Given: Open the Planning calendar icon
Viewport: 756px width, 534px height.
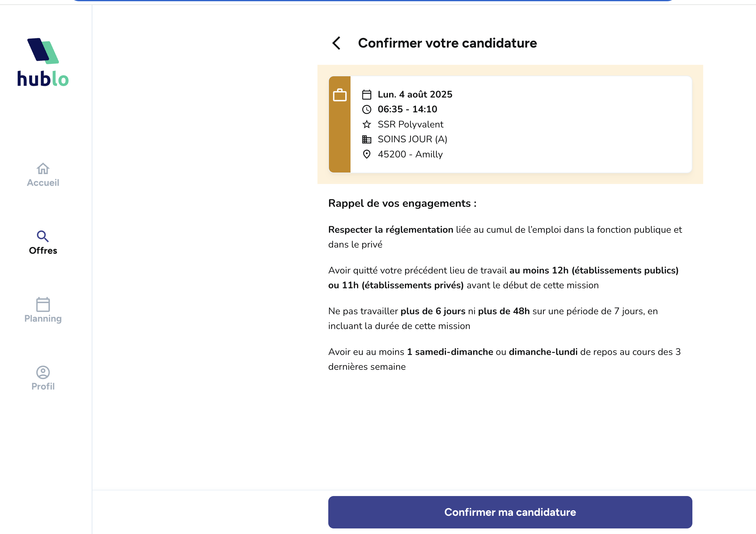Looking at the screenshot, I should pos(43,306).
